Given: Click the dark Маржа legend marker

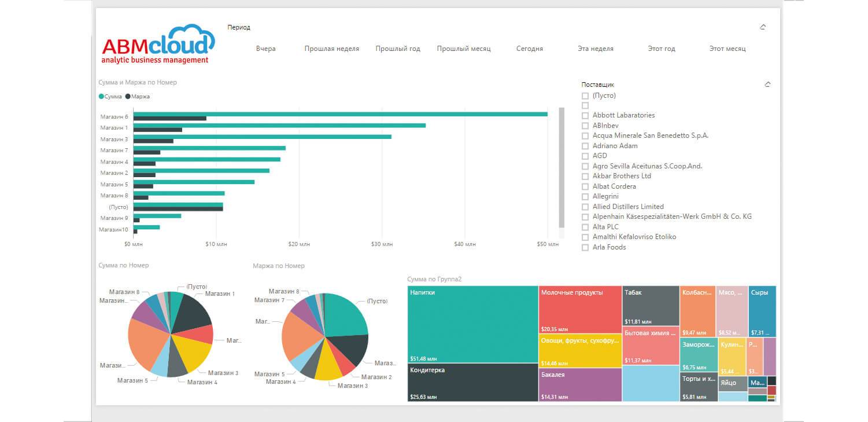Looking at the screenshot, I should click(128, 97).
